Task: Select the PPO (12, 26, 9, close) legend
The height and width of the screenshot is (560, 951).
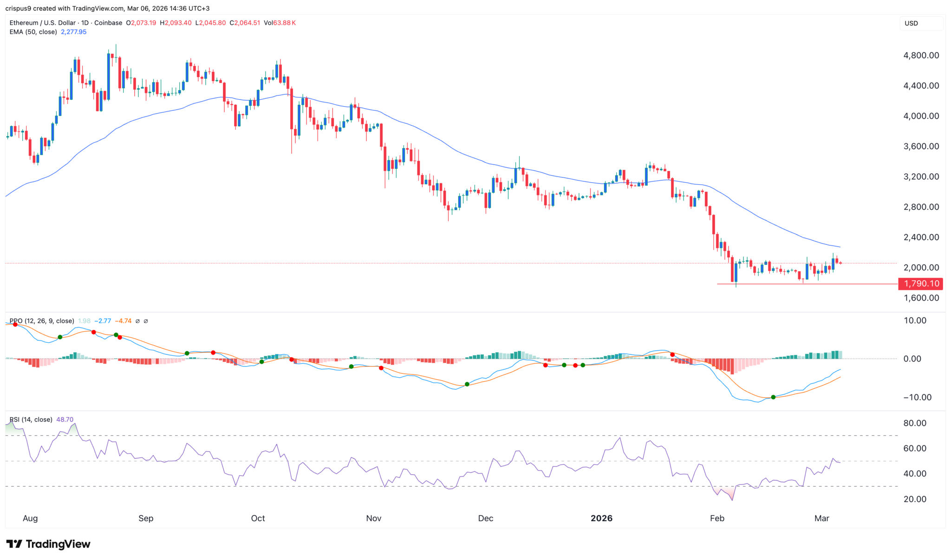Action: (x=42, y=321)
